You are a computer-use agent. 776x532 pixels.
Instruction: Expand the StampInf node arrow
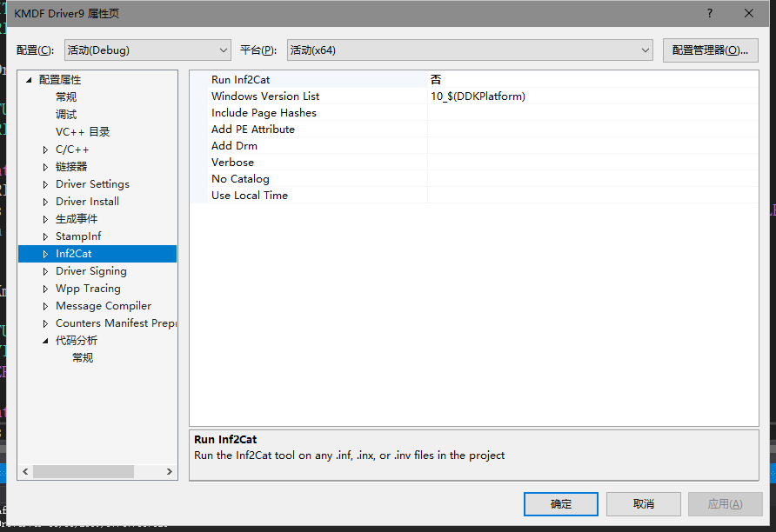45,236
